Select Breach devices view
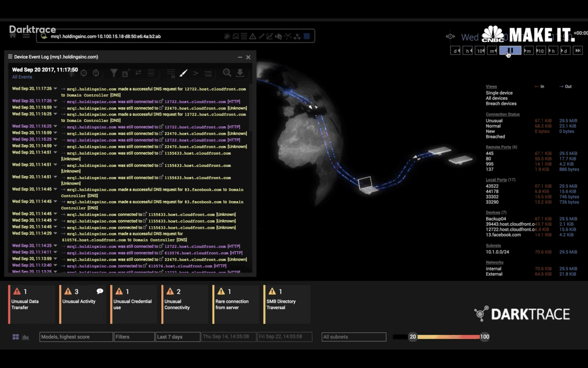The image size is (588, 368). (x=501, y=104)
